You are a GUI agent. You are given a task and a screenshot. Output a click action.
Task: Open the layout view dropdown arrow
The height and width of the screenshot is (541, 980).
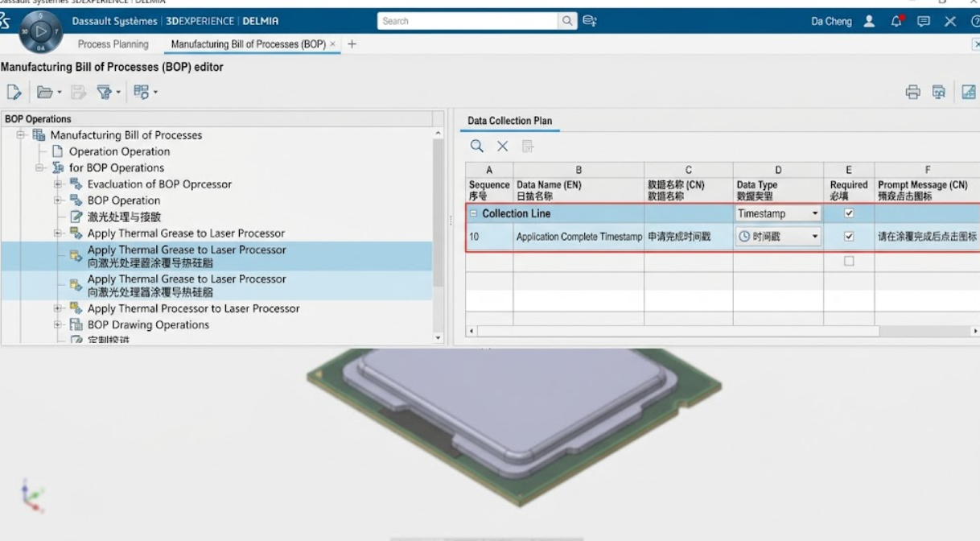155,93
